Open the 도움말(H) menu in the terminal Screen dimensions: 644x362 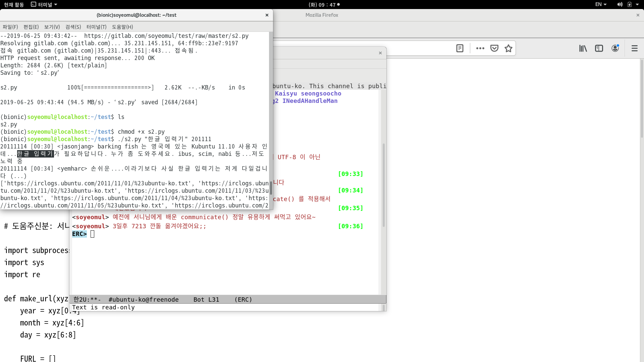(122, 27)
